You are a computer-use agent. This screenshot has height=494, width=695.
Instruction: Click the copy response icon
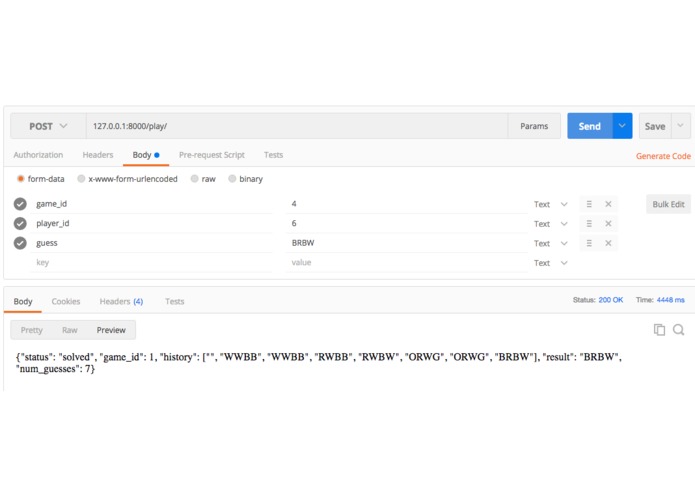659,330
